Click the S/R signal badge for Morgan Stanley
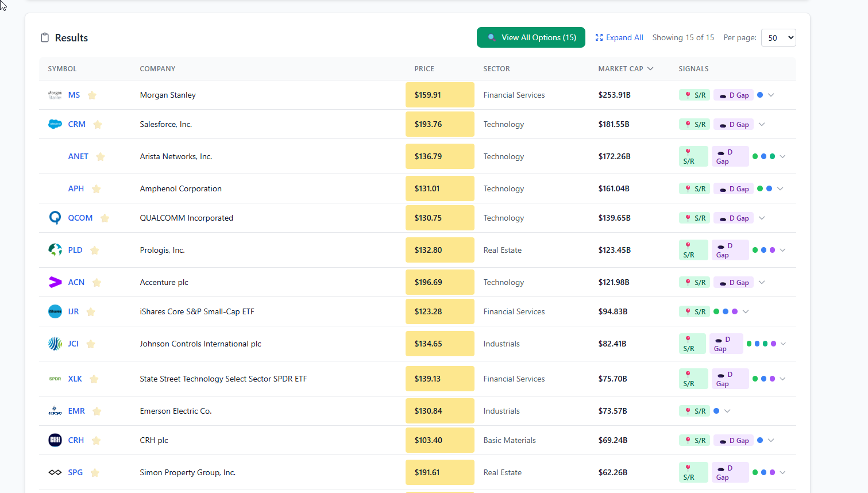868x493 pixels. pos(695,95)
